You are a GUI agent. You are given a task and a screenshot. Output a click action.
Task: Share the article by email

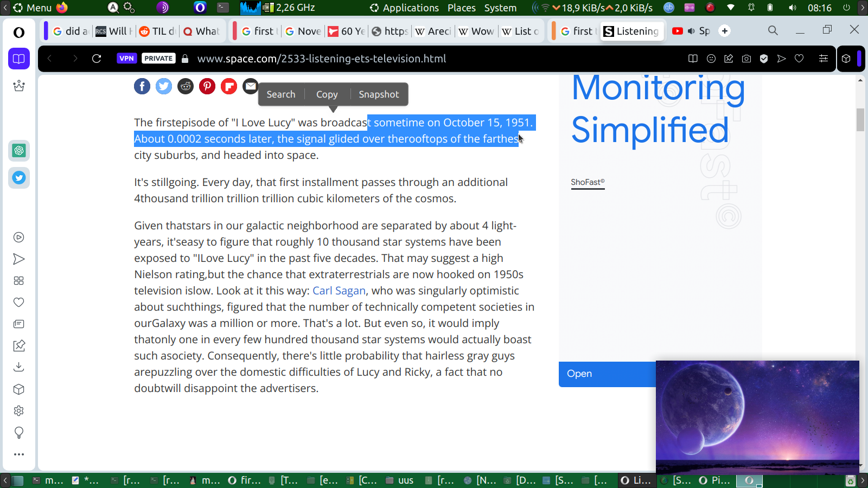[250, 86]
